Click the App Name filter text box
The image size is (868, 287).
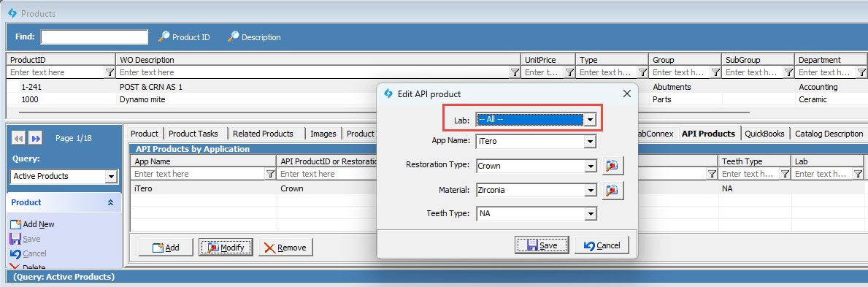click(199, 174)
